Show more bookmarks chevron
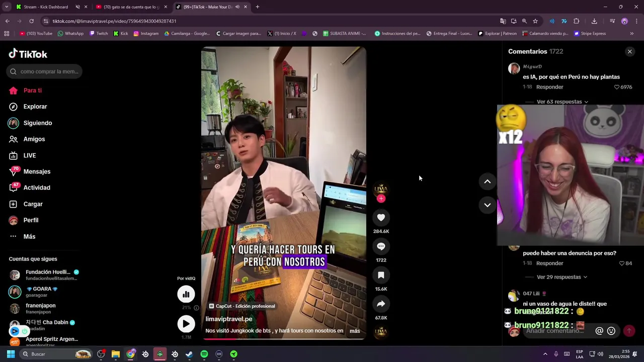Image resolution: width=644 pixels, height=362 pixels. (x=631, y=34)
